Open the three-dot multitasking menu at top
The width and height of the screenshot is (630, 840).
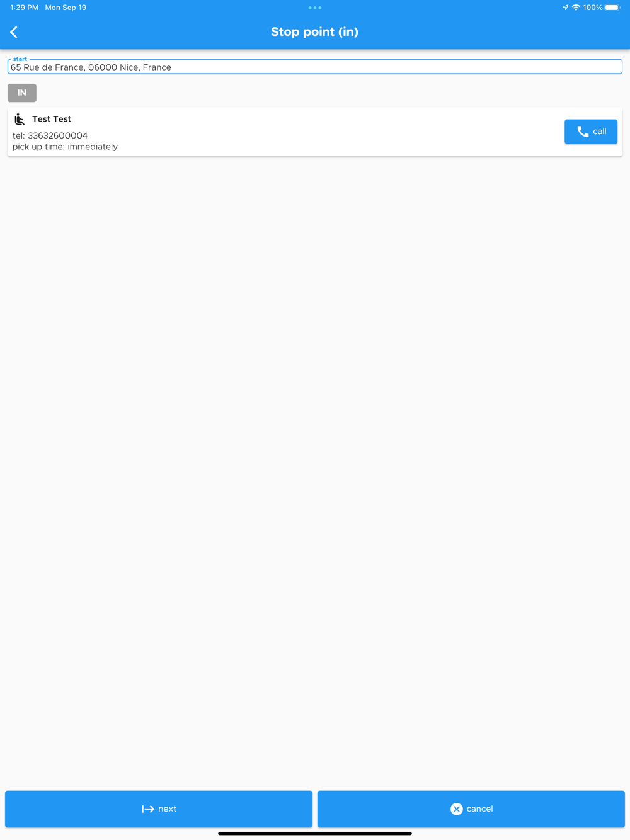315,8
